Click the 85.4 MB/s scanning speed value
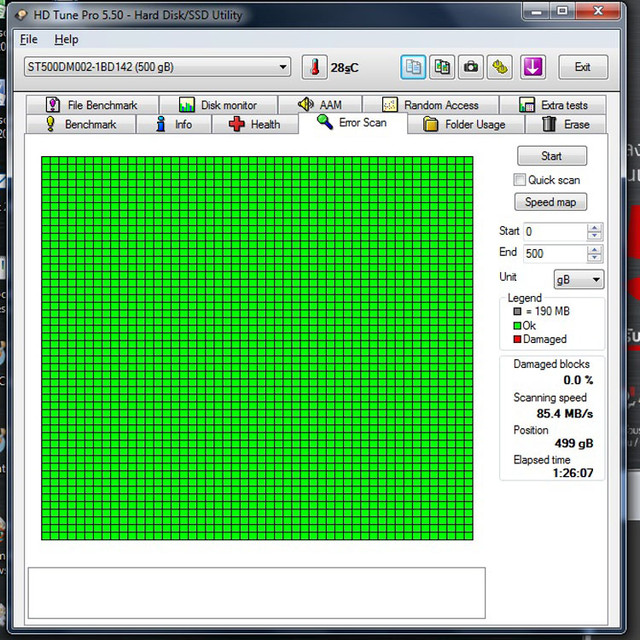640x640 pixels. (x=564, y=413)
